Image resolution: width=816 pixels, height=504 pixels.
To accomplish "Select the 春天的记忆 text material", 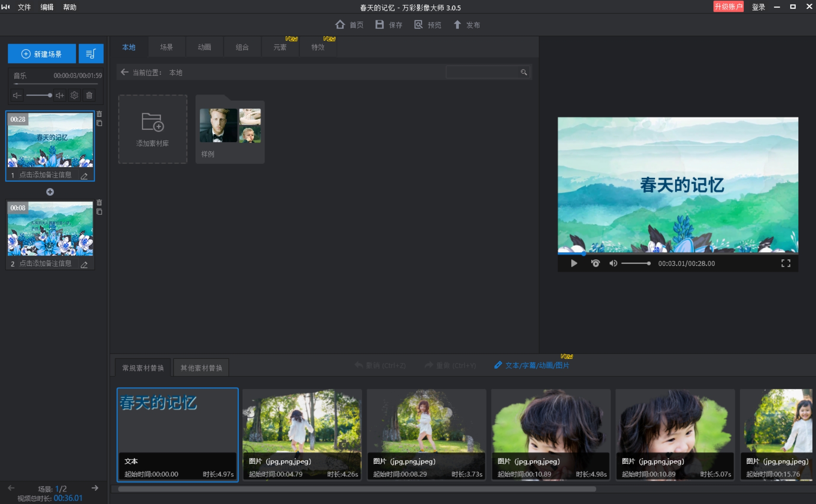I will 178,434.
